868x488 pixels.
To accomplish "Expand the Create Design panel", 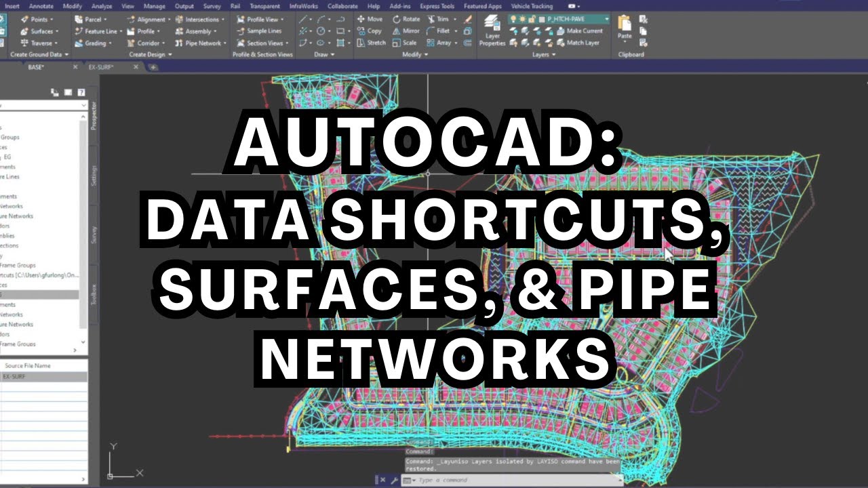I will coord(151,54).
